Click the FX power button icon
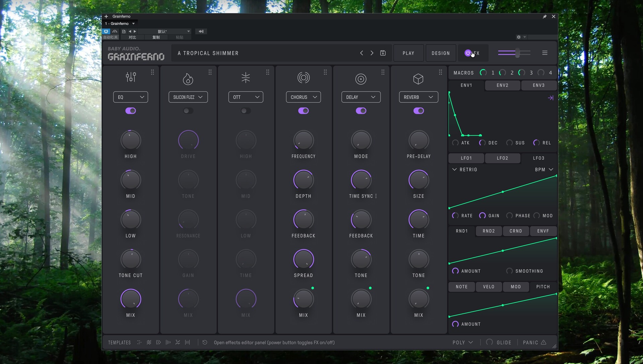 pyautogui.click(x=468, y=53)
